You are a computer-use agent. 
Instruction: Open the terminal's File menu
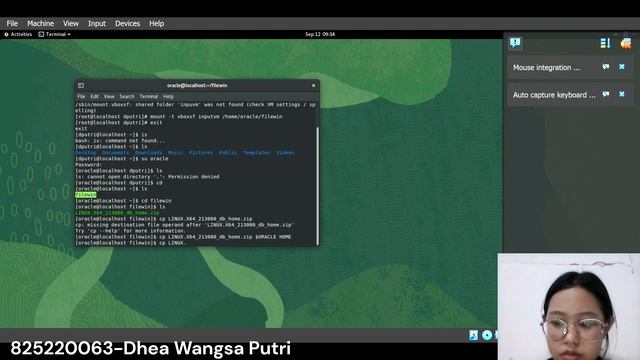[81, 97]
